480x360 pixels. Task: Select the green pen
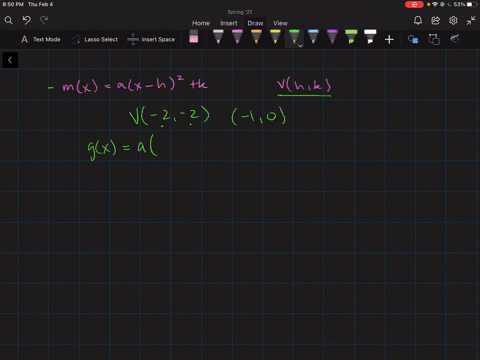click(294, 37)
